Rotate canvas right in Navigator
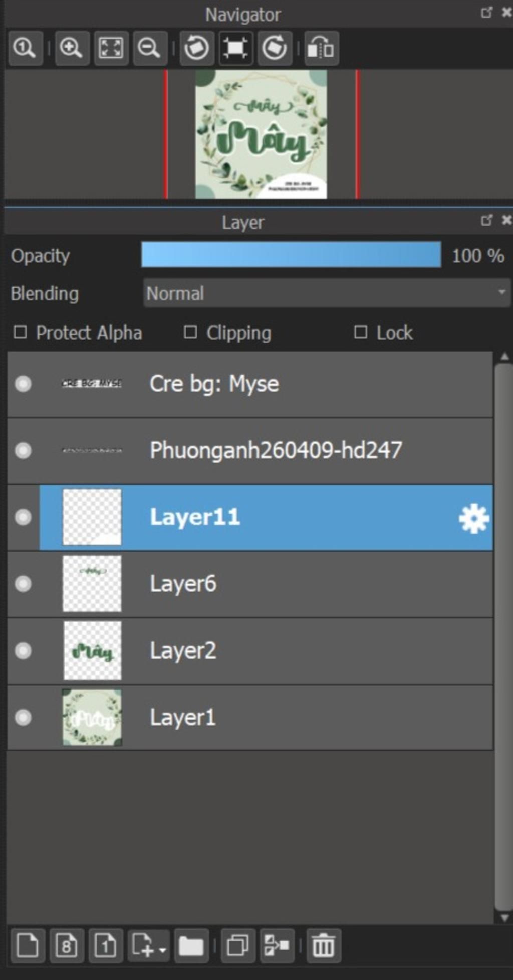Viewport: 513px width, 980px height. click(x=275, y=48)
